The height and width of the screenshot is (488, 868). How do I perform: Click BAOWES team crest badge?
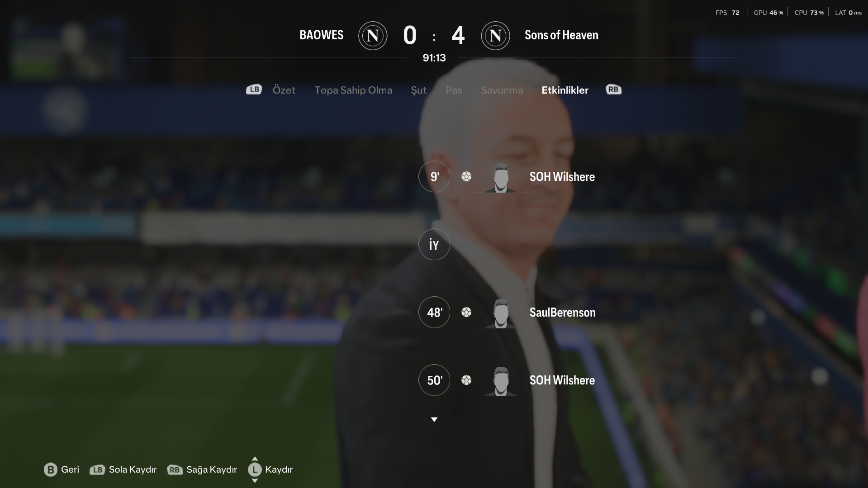(373, 35)
